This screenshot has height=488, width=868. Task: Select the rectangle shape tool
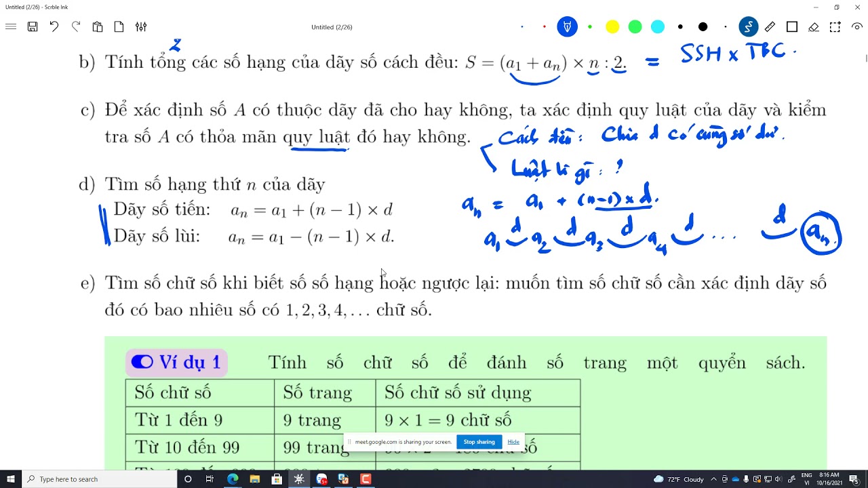pyautogui.click(x=792, y=27)
